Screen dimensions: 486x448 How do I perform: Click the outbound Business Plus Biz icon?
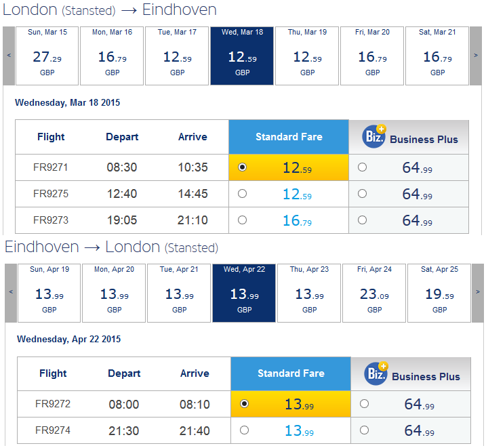coord(375,138)
